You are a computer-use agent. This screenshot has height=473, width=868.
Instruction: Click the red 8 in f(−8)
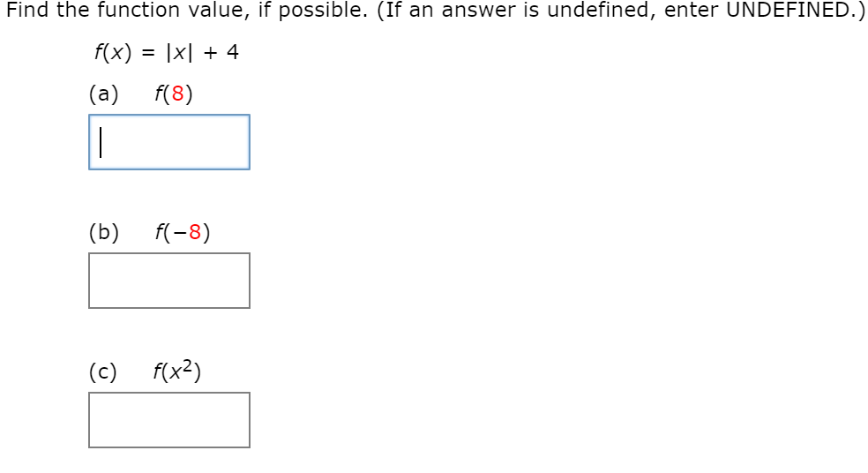click(195, 232)
